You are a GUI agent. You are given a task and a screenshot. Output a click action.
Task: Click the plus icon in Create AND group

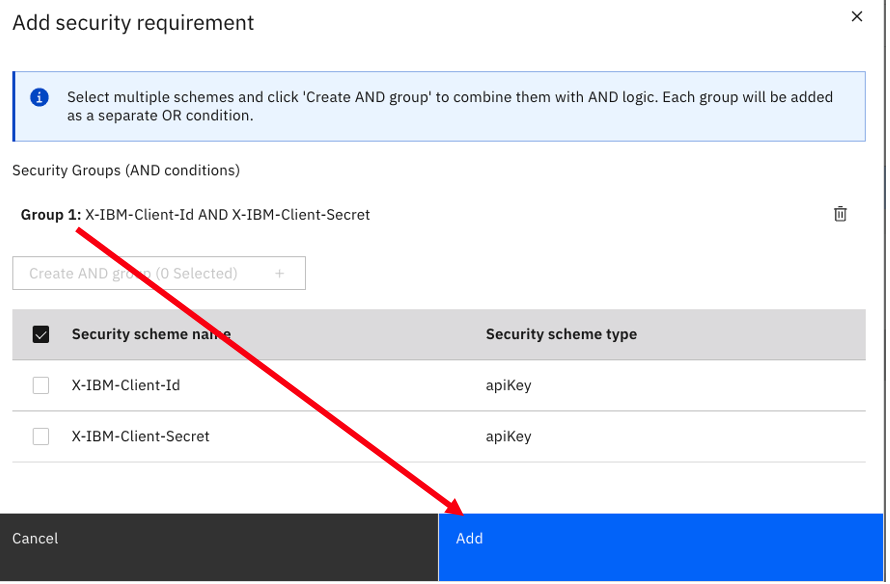pyautogui.click(x=279, y=274)
